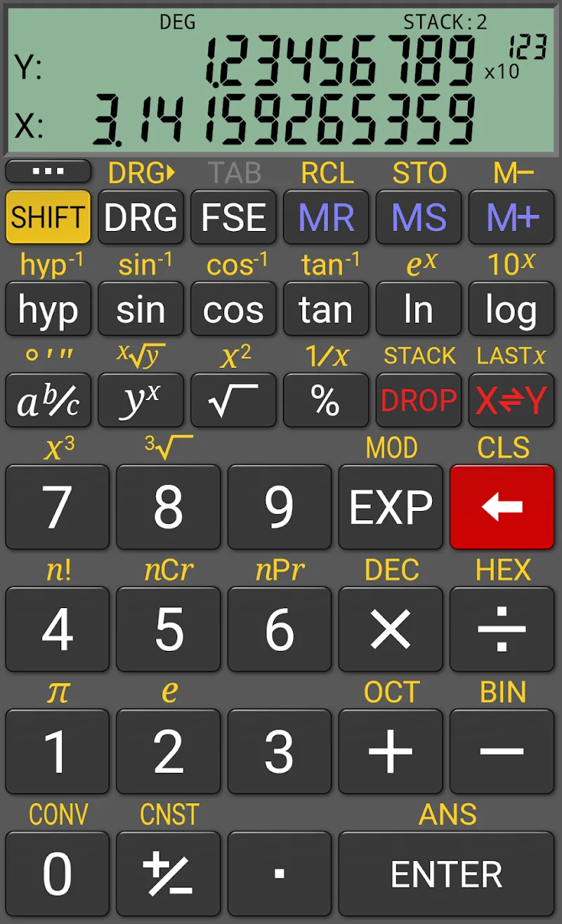Tap the plus/minus sign change key
Image resolution: width=562 pixels, height=924 pixels.
(x=168, y=874)
